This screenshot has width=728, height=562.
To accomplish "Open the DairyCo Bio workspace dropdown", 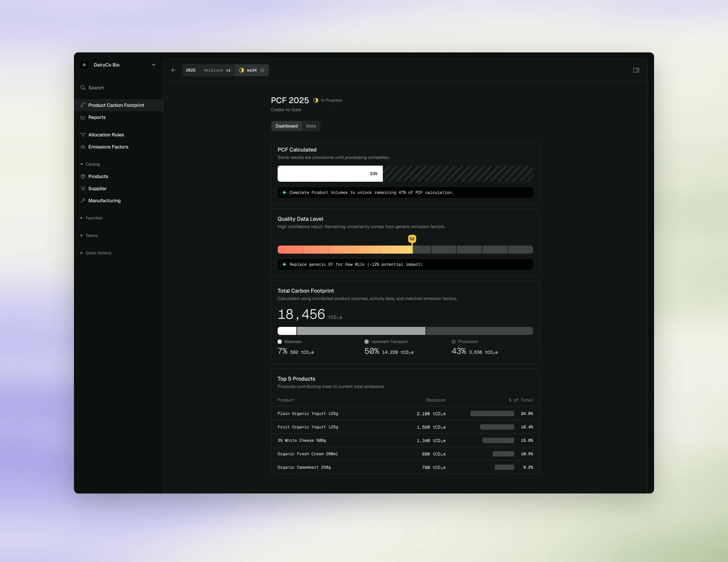I will [154, 65].
